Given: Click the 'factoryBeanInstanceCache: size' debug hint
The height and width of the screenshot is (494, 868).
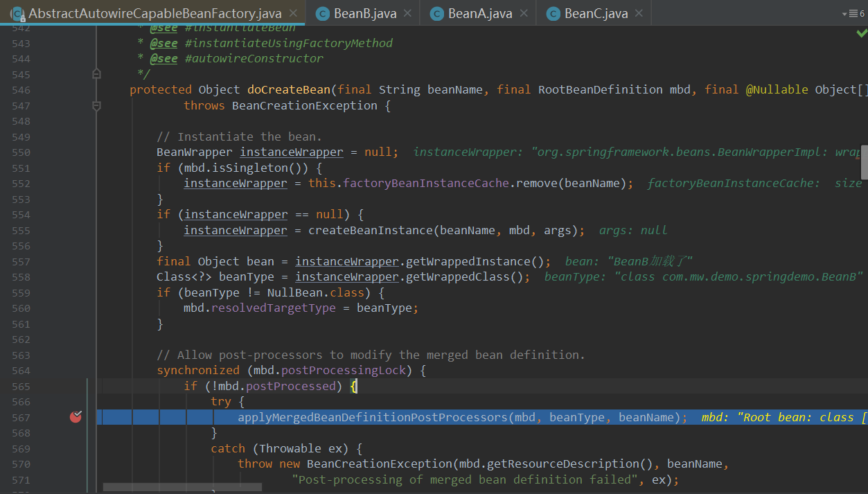Looking at the screenshot, I should pos(754,183).
